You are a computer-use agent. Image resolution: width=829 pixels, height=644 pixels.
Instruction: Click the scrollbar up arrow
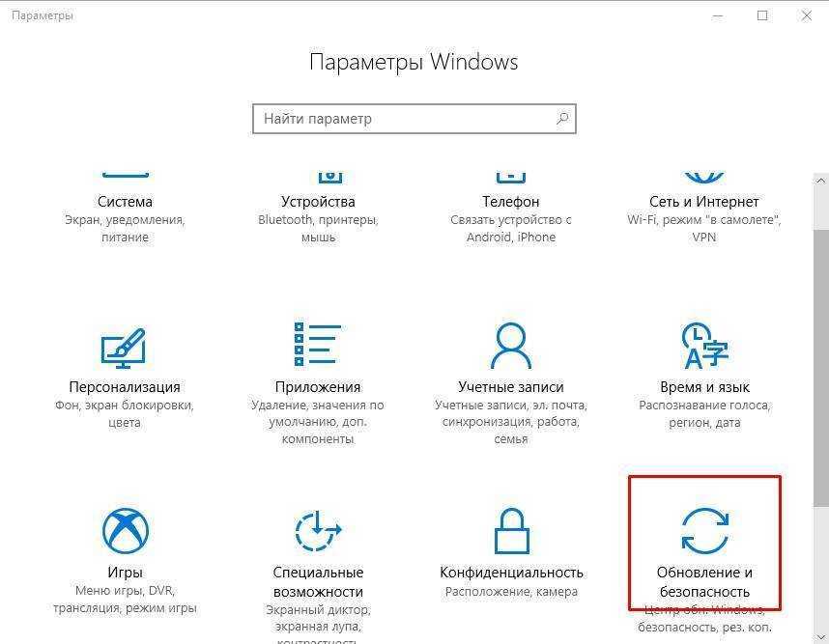(821, 181)
